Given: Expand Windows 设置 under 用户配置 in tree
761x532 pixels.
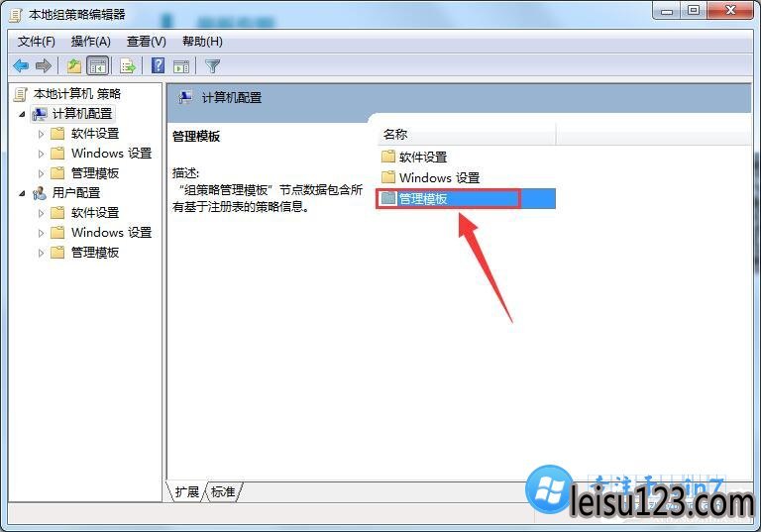Looking at the screenshot, I should [42, 233].
